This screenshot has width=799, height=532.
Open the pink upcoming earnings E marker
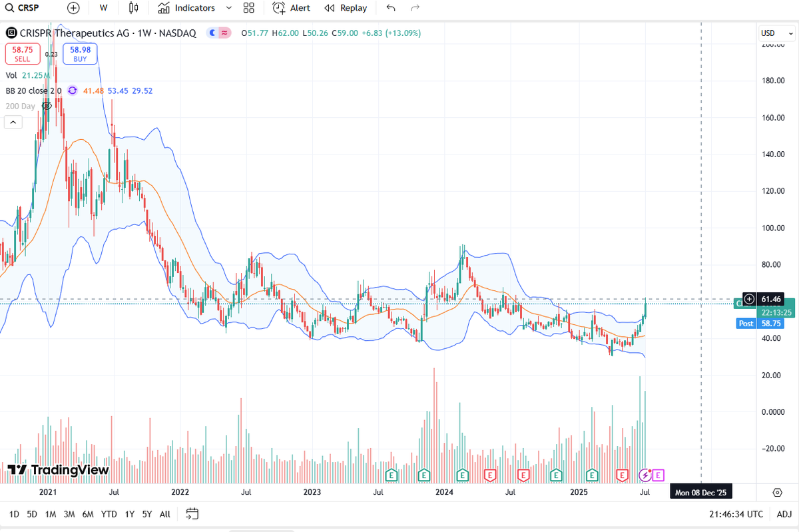click(x=658, y=475)
